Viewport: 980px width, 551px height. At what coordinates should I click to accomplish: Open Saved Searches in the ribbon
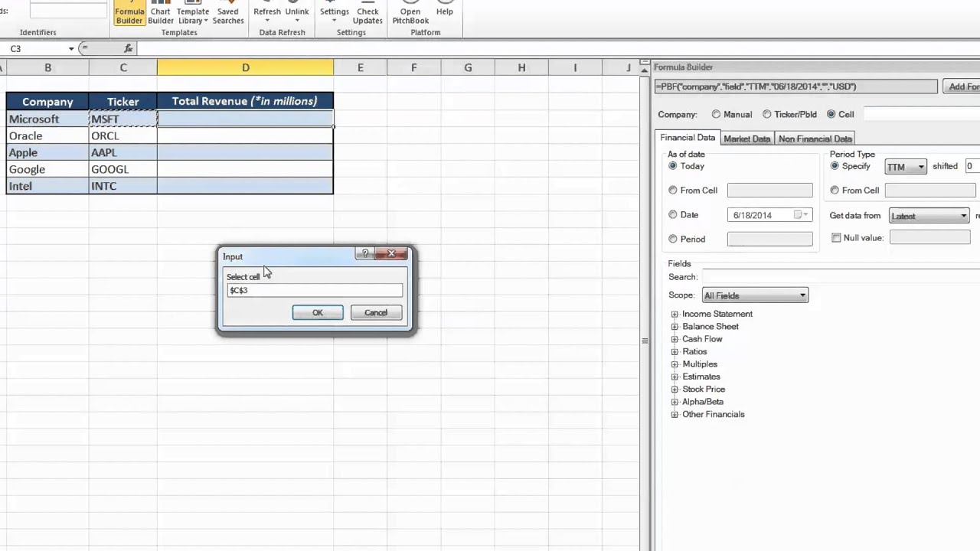[x=228, y=13]
